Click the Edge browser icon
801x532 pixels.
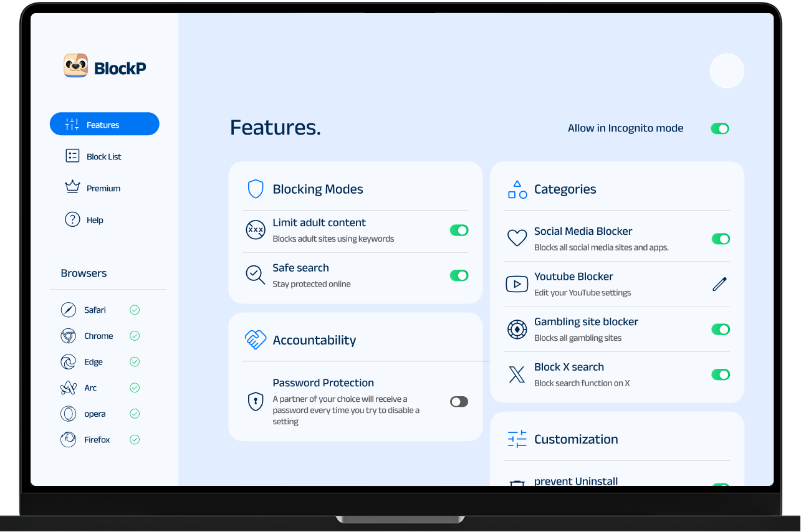point(68,362)
